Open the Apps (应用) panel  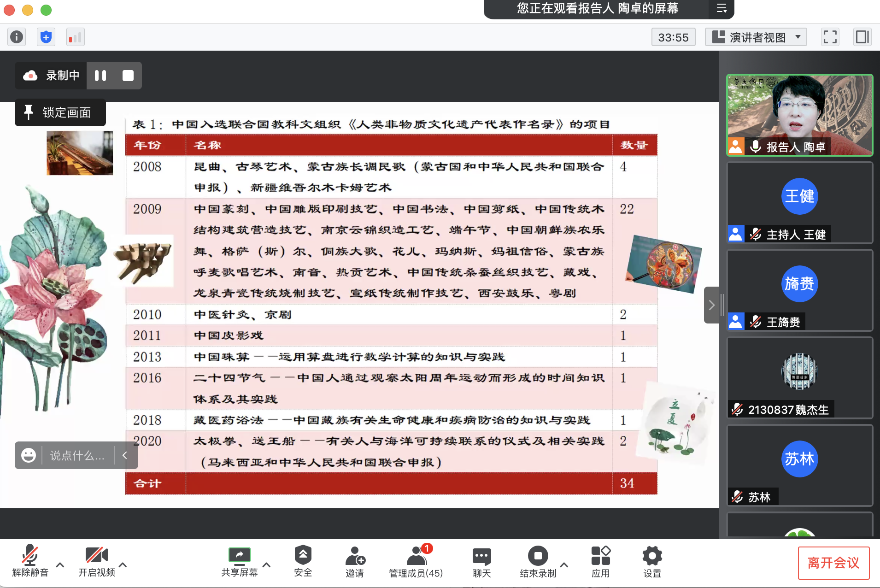[600, 561]
